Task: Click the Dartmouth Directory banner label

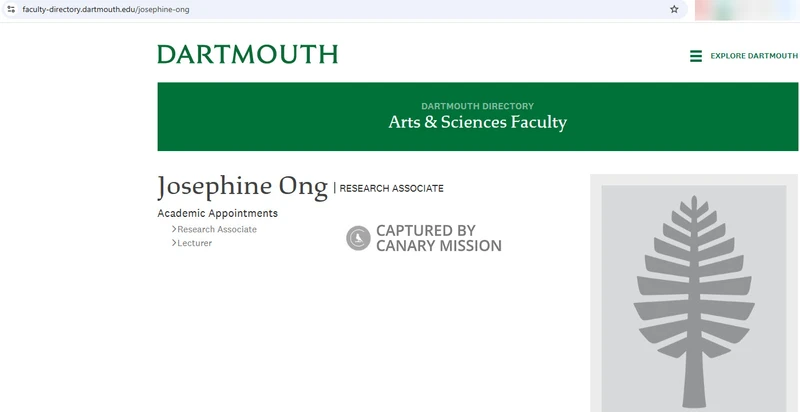Action: tap(477, 106)
